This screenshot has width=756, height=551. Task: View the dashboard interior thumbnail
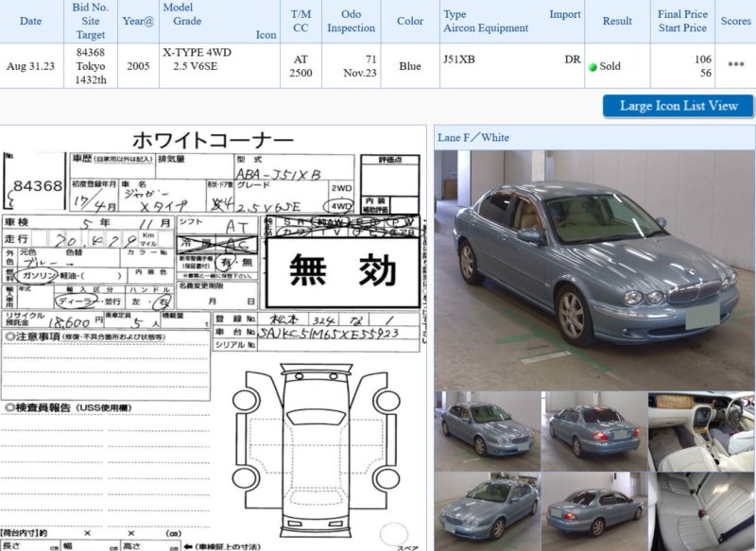click(x=701, y=431)
